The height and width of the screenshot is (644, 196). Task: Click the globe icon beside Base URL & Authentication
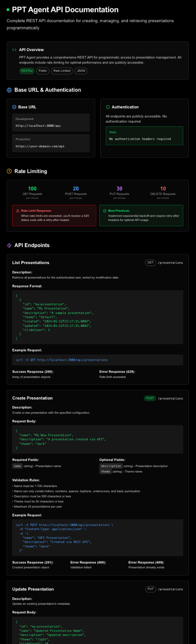click(9, 90)
